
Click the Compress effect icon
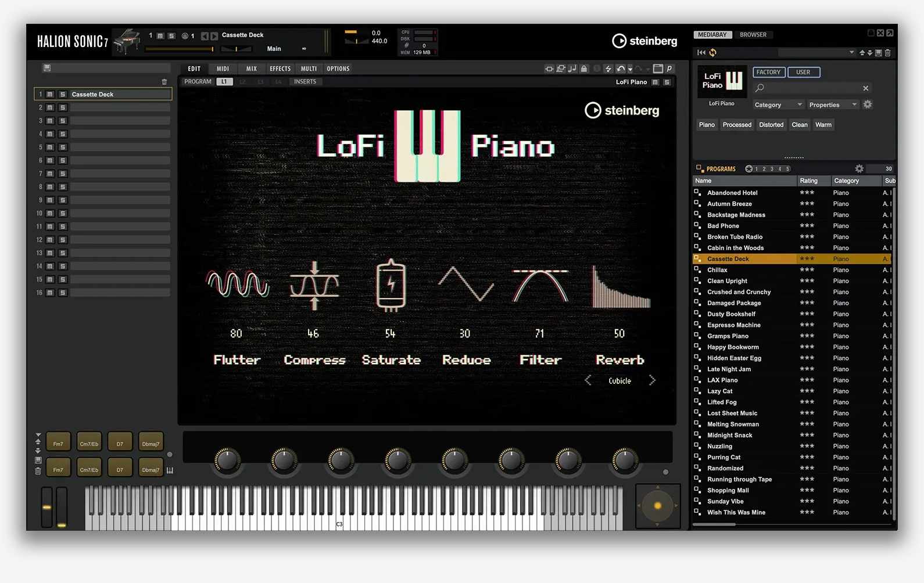coord(314,285)
